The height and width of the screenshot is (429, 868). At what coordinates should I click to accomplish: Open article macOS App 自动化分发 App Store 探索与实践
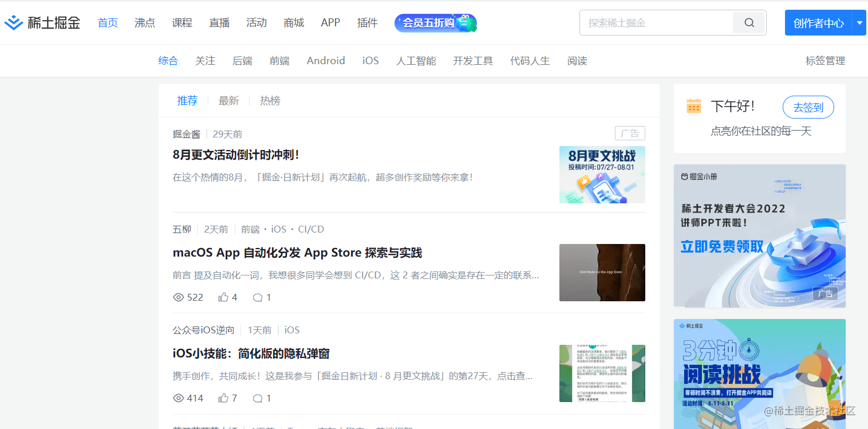click(x=297, y=253)
